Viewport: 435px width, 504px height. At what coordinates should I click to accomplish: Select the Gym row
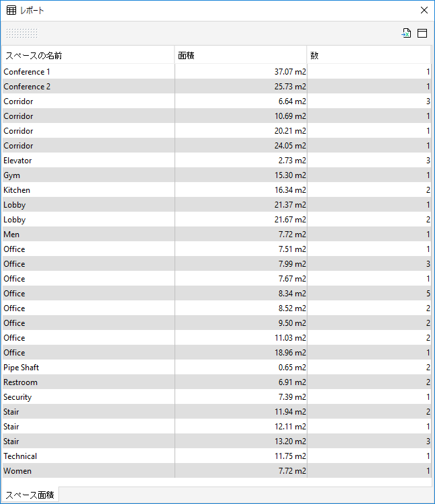217,175
